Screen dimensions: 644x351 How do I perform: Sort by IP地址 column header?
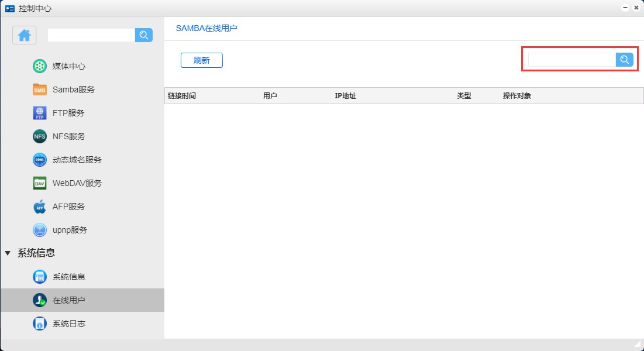click(x=345, y=96)
